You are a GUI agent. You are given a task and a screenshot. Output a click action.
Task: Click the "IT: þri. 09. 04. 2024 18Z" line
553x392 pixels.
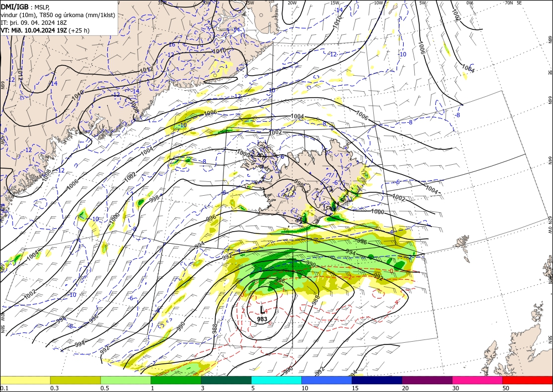[x=34, y=23]
